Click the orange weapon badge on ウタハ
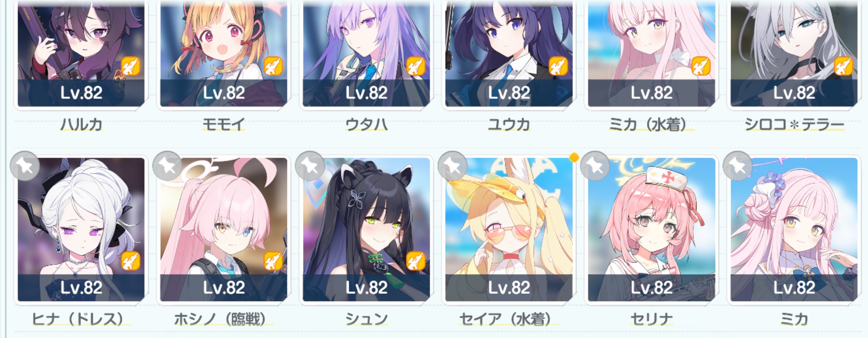 pos(415,66)
